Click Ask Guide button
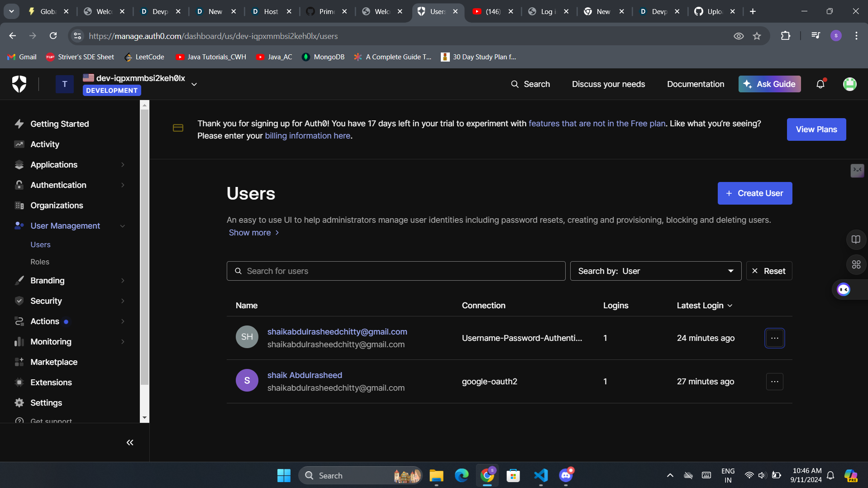This screenshot has width=868, height=488. (769, 84)
